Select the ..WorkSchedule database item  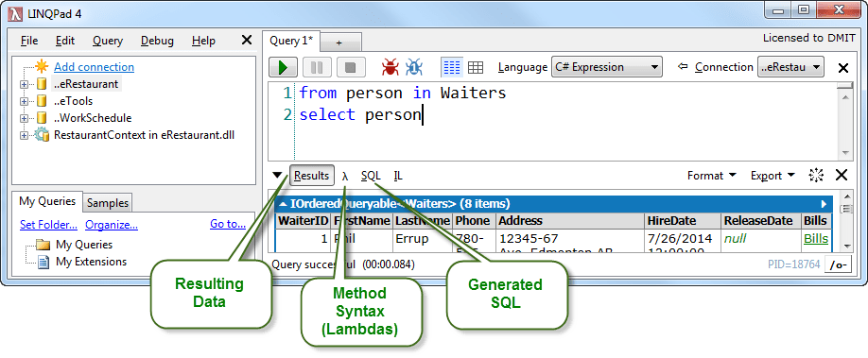coord(93,118)
